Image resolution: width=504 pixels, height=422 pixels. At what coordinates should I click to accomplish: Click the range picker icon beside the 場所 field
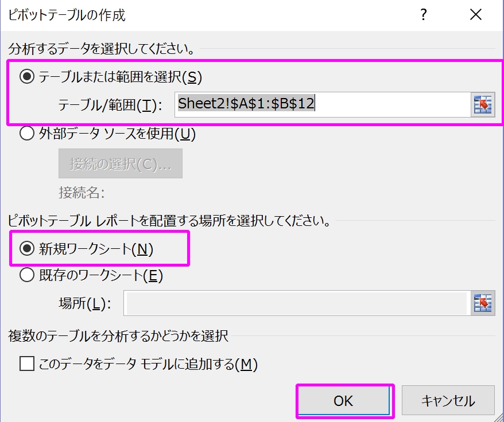click(483, 303)
